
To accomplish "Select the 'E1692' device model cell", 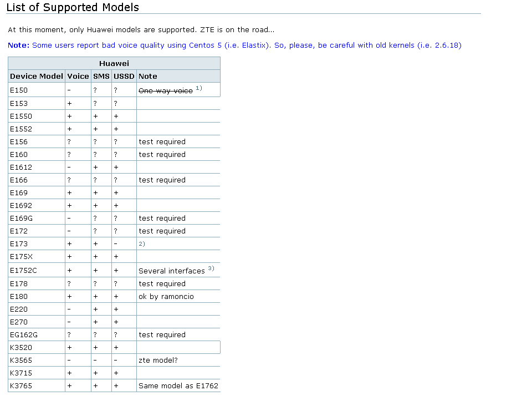I will pyautogui.click(x=37, y=205).
